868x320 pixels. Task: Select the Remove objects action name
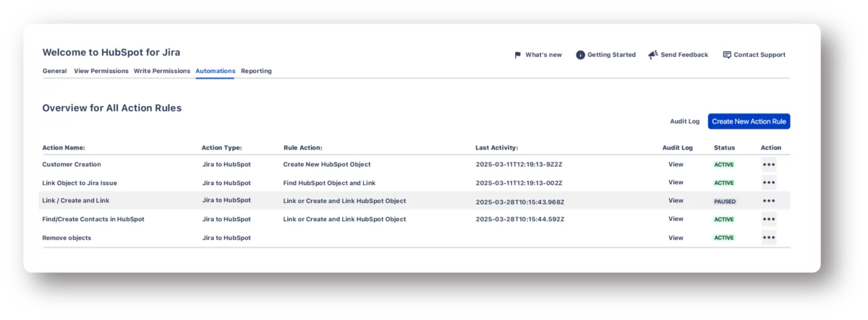(67, 238)
